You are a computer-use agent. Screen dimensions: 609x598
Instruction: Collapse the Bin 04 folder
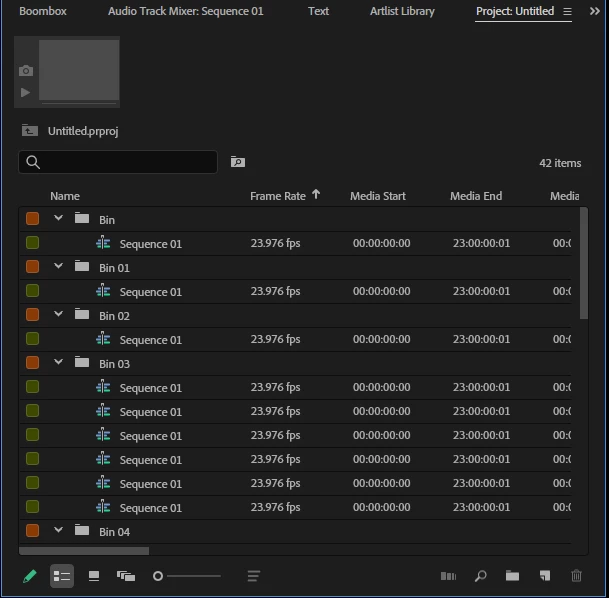[x=58, y=530]
